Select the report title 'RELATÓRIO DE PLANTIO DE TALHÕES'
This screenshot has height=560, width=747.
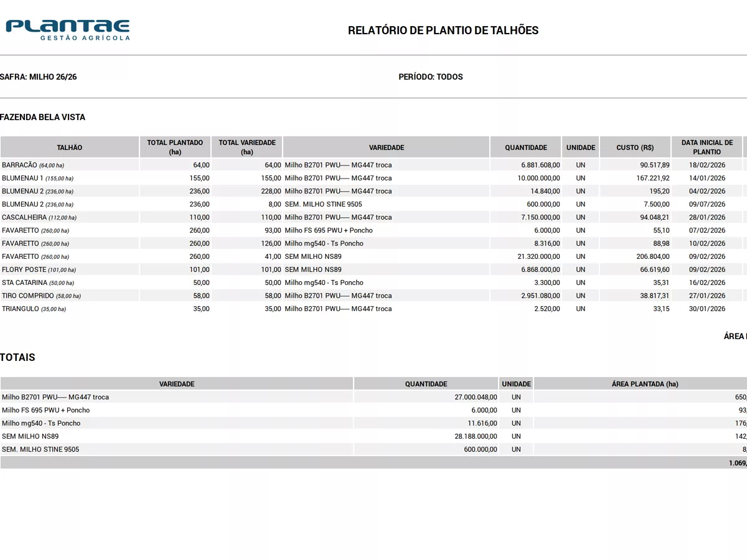tap(443, 30)
